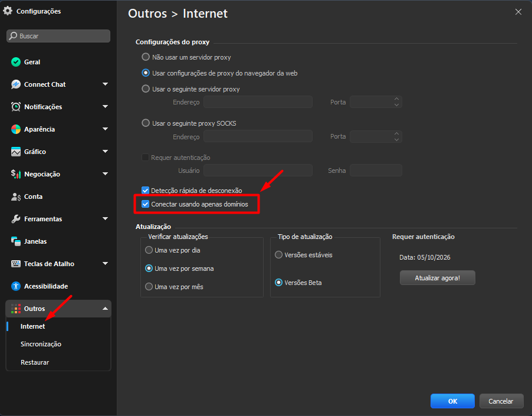Select 'Não usar um servidor proxy'
The height and width of the screenshot is (416, 532).
click(x=146, y=57)
